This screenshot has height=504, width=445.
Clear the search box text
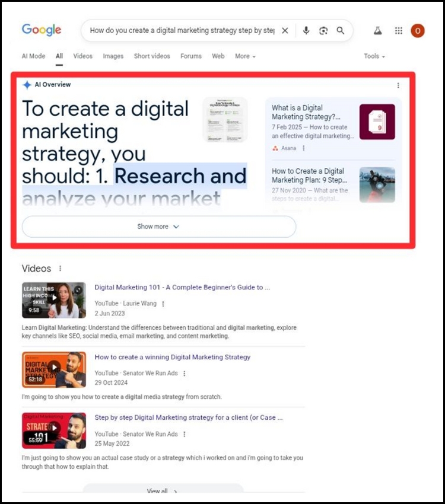[x=285, y=31]
